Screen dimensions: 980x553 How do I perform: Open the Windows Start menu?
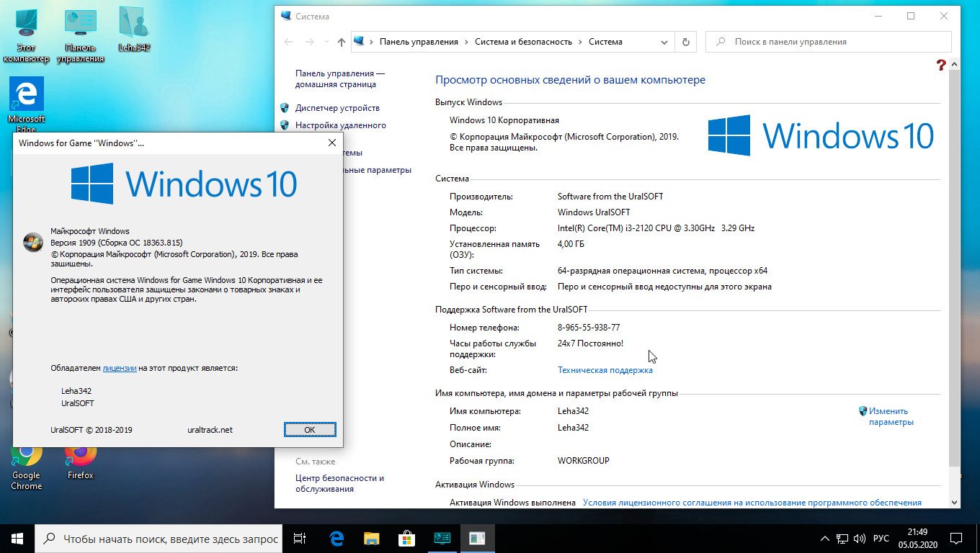(x=17, y=538)
